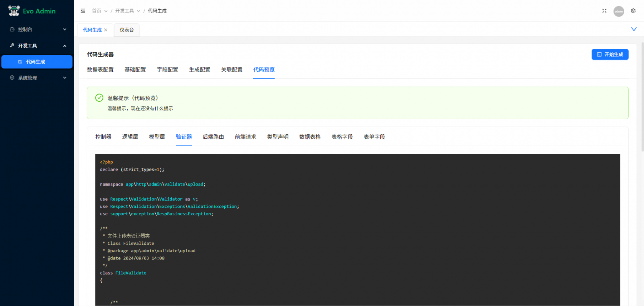Viewport: 644px width, 306px height.
Task: Click the namespace line in code preview
Action: [153, 184]
